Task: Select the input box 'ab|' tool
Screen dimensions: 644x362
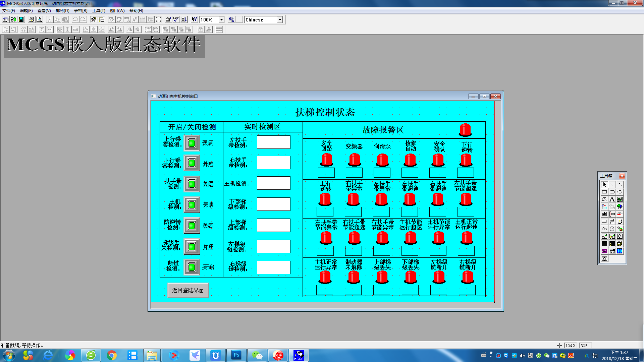Action: pyautogui.click(x=604, y=214)
